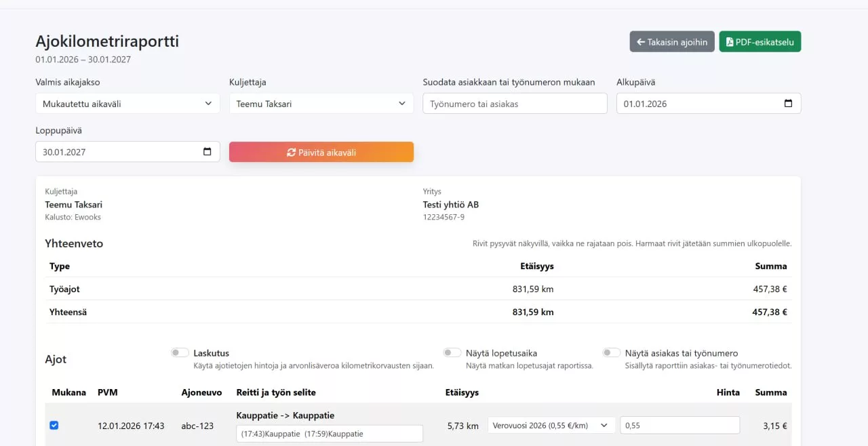Enable the Laskutus toggle switch
This screenshot has height=446, width=868.
pyautogui.click(x=180, y=352)
